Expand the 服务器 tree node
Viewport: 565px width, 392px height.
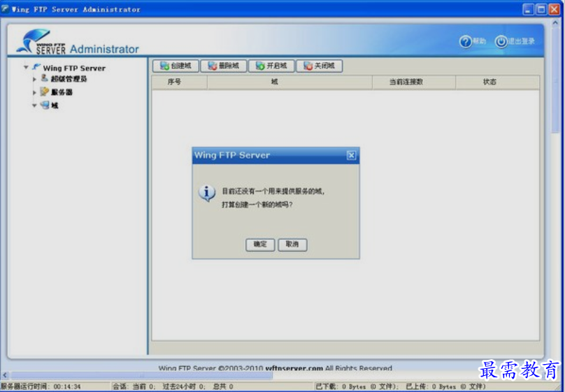tap(34, 92)
